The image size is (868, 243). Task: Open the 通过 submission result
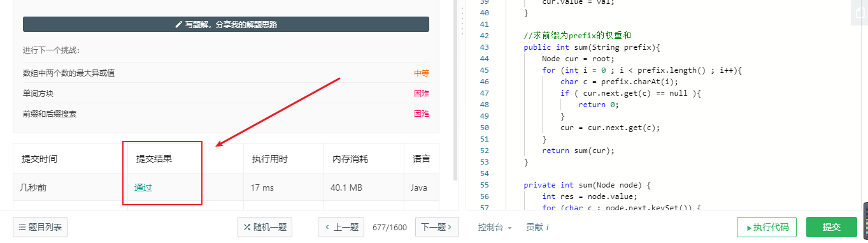click(x=143, y=188)
